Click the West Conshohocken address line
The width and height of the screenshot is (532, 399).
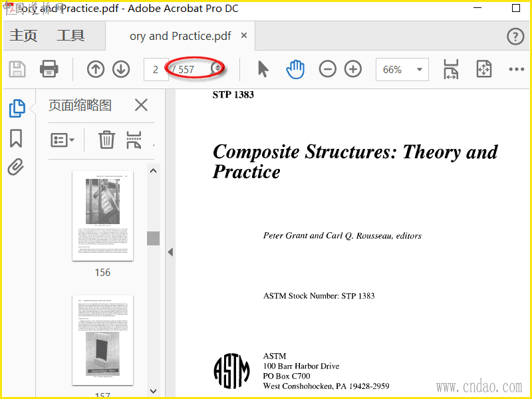(x=326, y=386)
